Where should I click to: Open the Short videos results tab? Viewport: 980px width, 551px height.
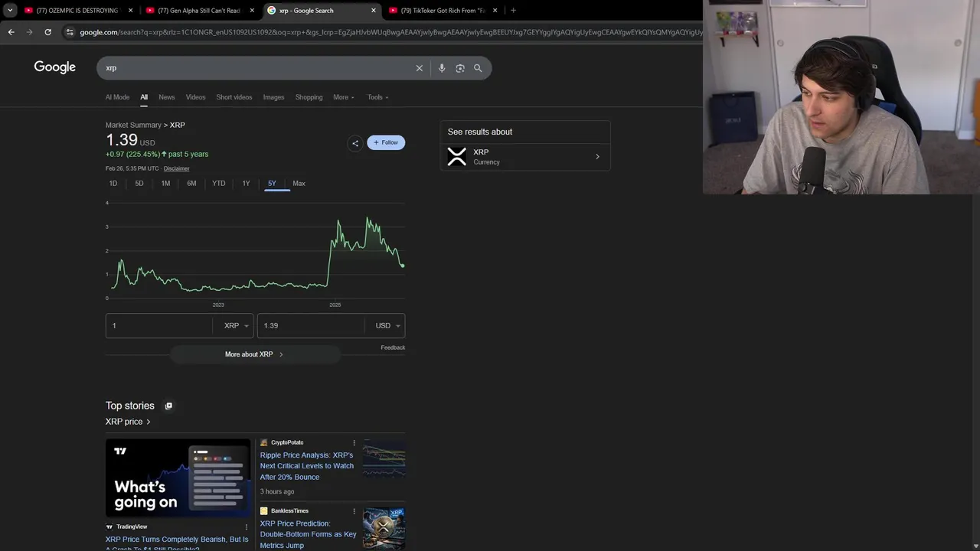pos(234,97)
